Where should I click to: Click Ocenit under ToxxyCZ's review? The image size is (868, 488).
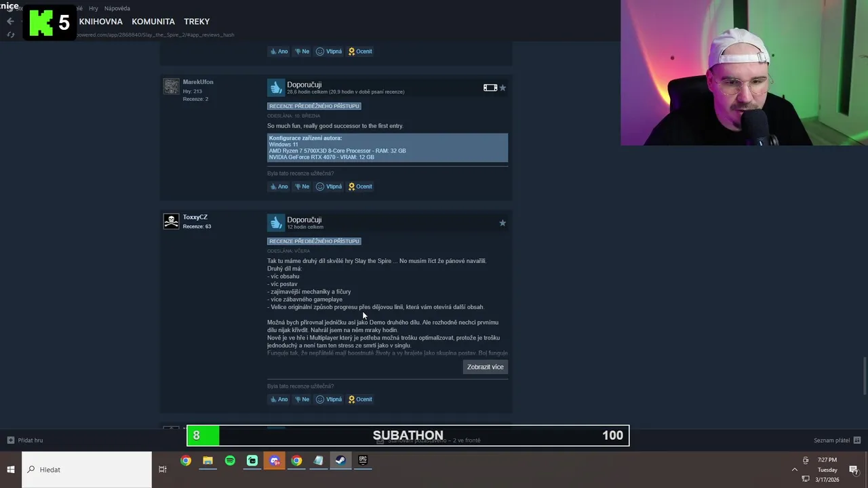pos(360,399)
